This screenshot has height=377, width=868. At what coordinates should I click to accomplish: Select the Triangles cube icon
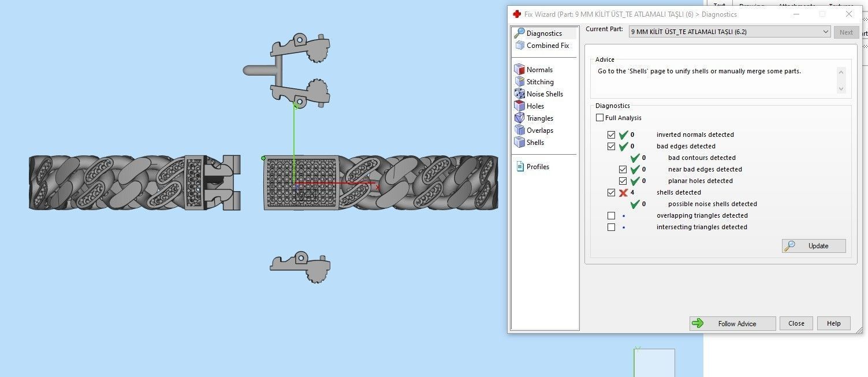519,118
